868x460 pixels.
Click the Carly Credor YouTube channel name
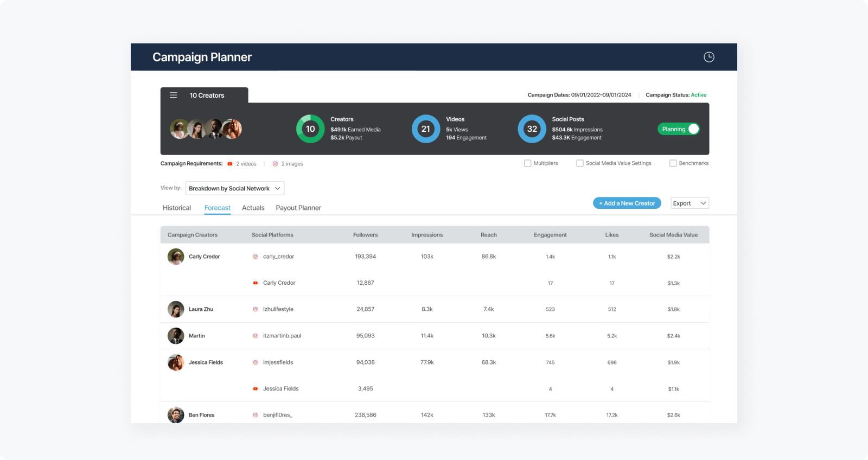click(x=279, y=283)
